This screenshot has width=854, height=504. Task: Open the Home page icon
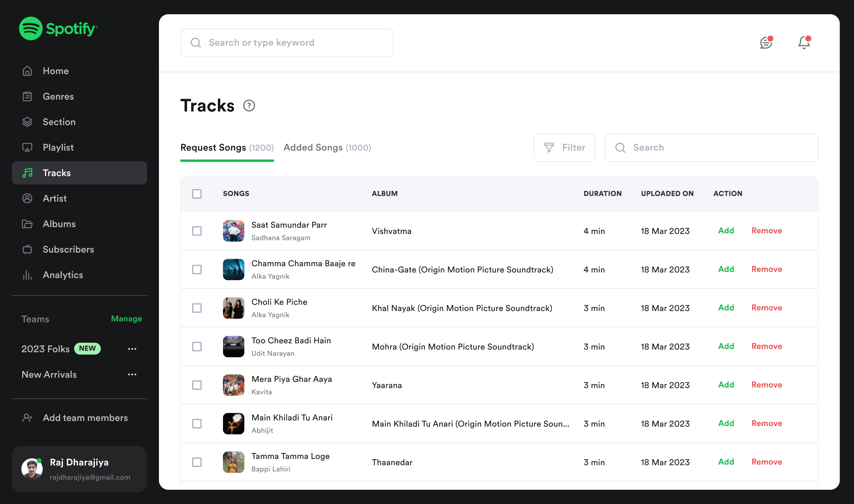pos(27,71)
